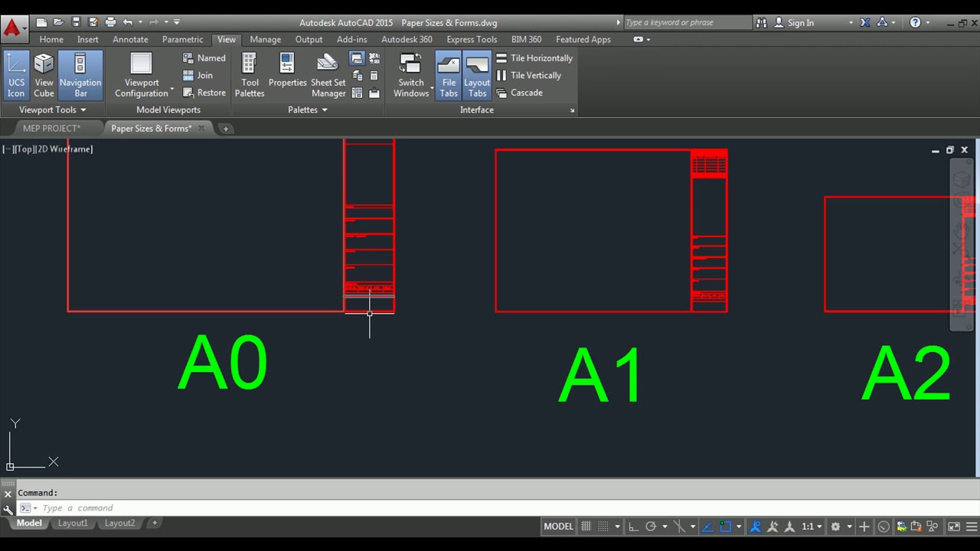Click the Cascade windows button

pos(519,93)
